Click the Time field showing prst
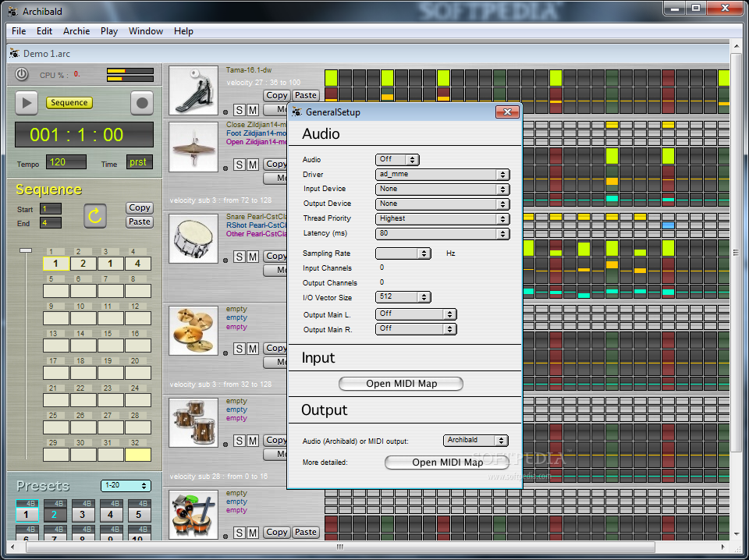Viewport: 749px width, 560px height. pos(140,162)
